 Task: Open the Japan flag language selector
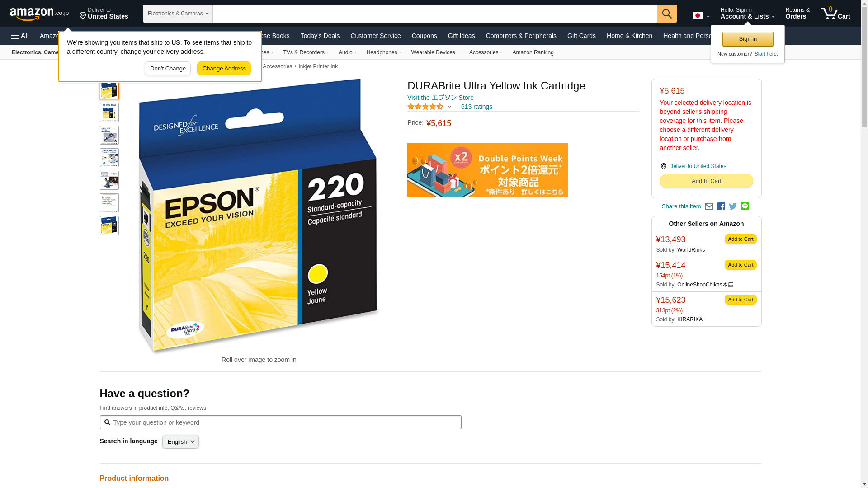(x=701, y=15)
